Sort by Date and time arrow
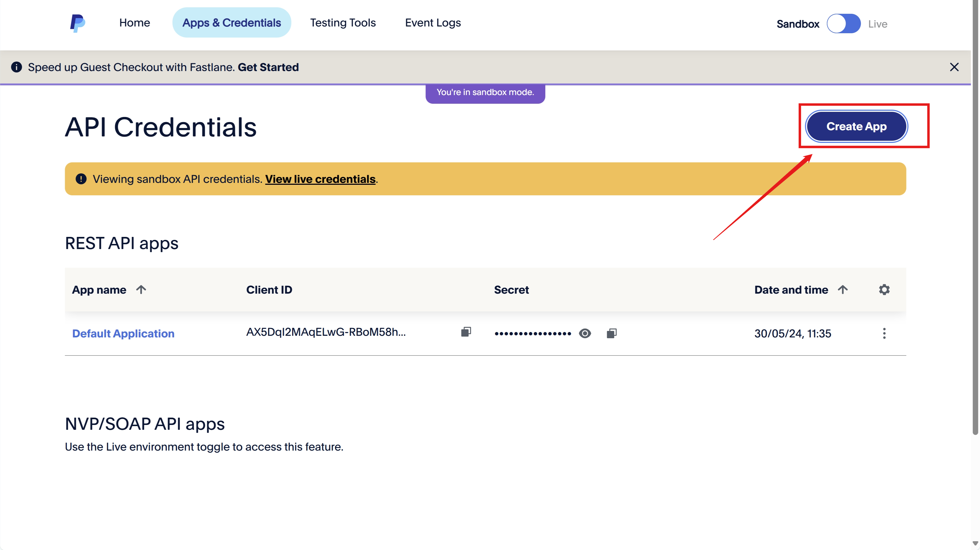980x550 pixels. pyautogui.click(x=843, y=290)
